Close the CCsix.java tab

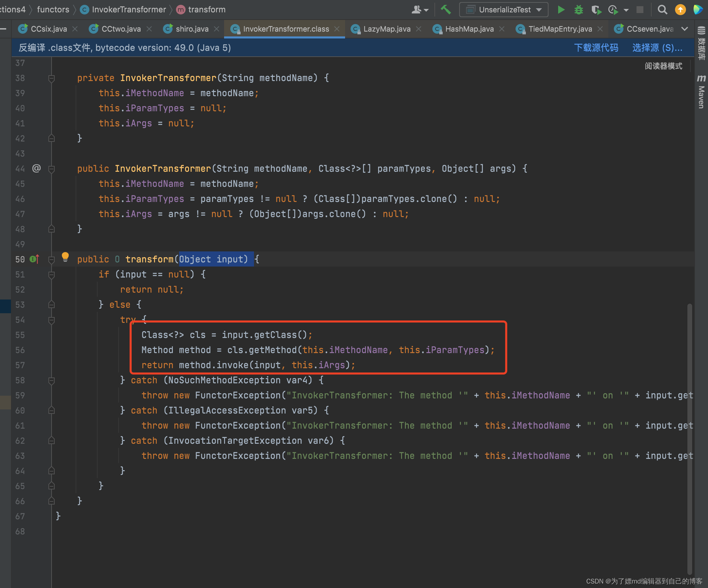click(75, 29)
